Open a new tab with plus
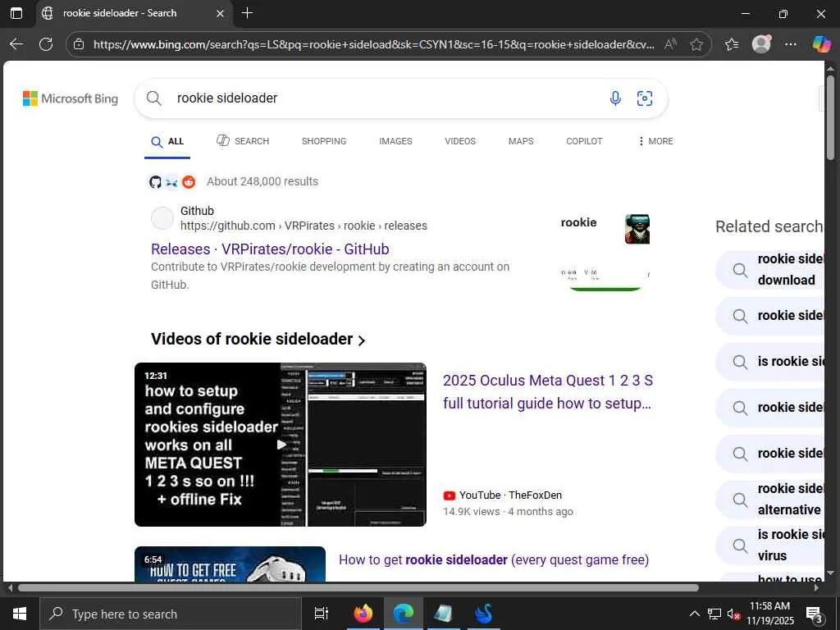This screenshot has width=840, height=630. 247,13
